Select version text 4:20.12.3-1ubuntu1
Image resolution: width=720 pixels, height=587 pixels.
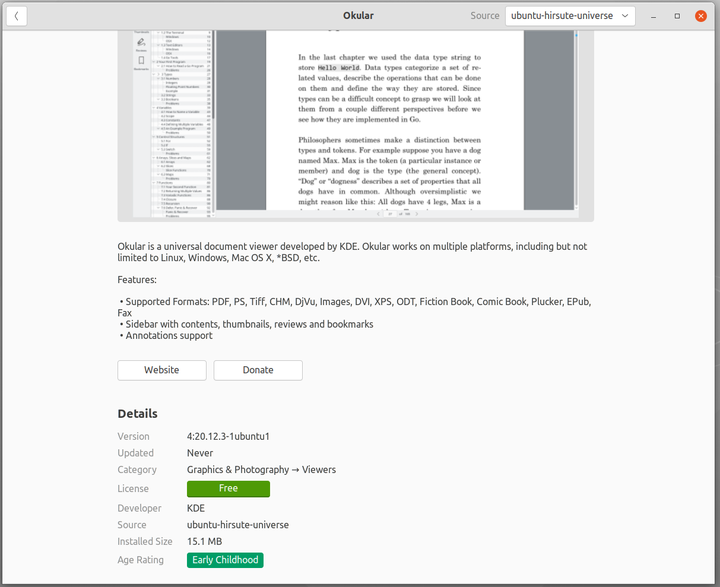(x=228, y=436)
